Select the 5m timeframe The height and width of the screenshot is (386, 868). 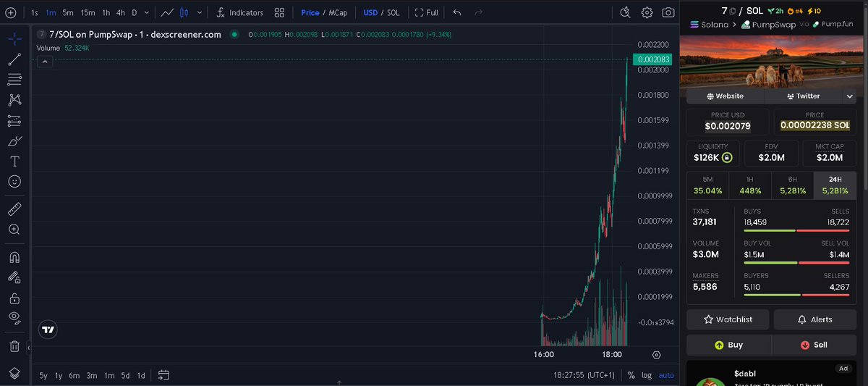coord(67,12)
